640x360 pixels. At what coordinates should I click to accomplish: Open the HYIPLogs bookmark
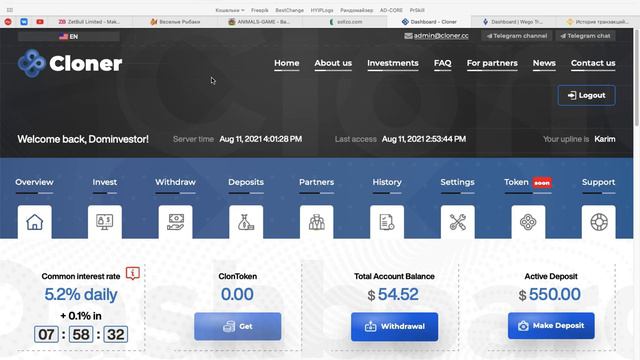322,10
